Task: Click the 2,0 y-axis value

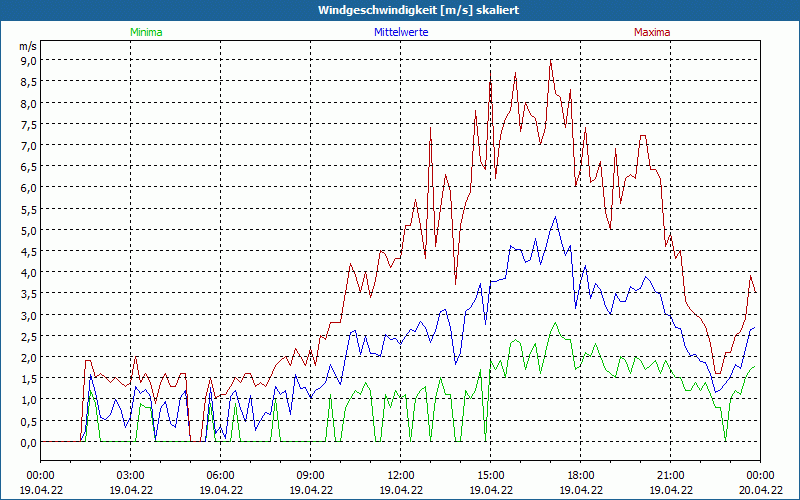Action: 29,358
